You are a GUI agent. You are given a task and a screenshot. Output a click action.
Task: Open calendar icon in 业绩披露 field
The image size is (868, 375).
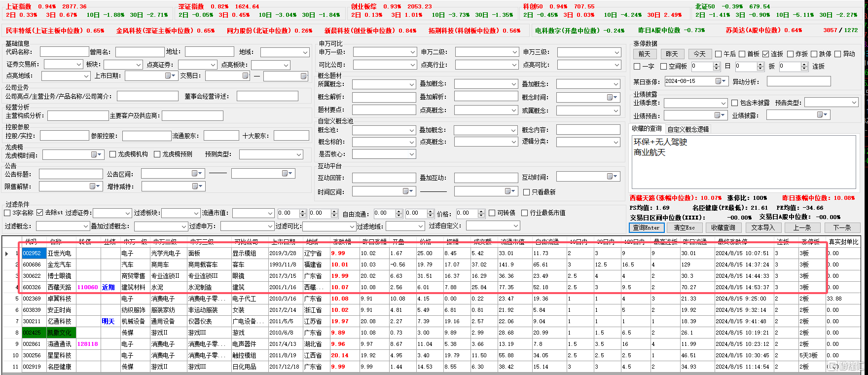coord(823,115)
